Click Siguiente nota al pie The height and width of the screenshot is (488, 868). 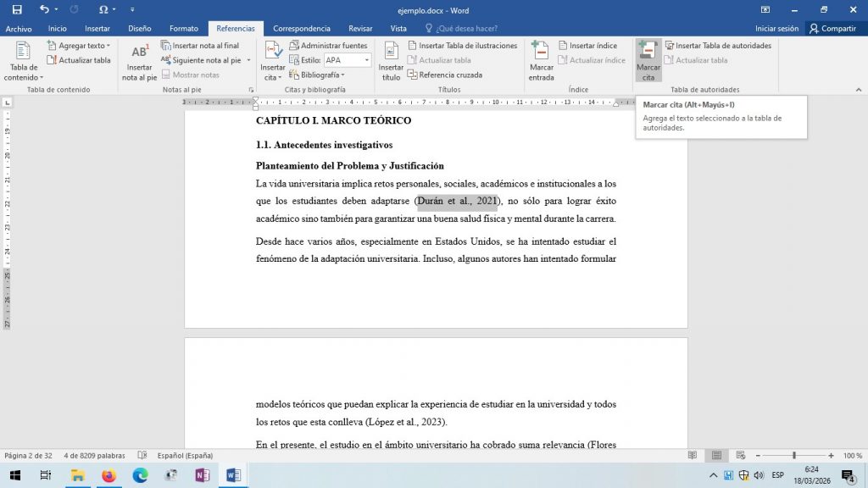click(202, 60)
